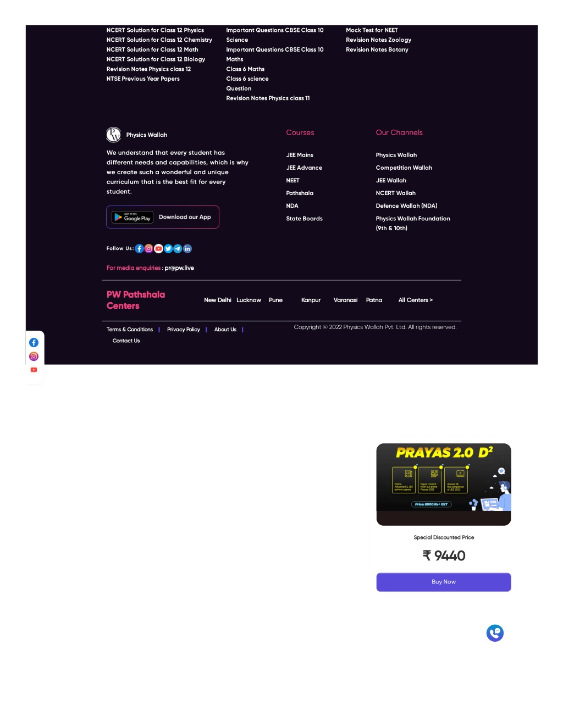Open JEE Mains course link

pyautogui.click(x=300, y=155)
